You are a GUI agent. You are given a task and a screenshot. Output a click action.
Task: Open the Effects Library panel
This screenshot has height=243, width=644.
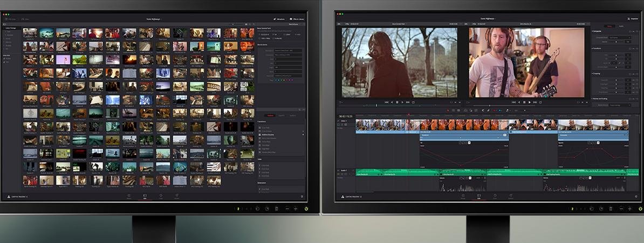[297, 19]
